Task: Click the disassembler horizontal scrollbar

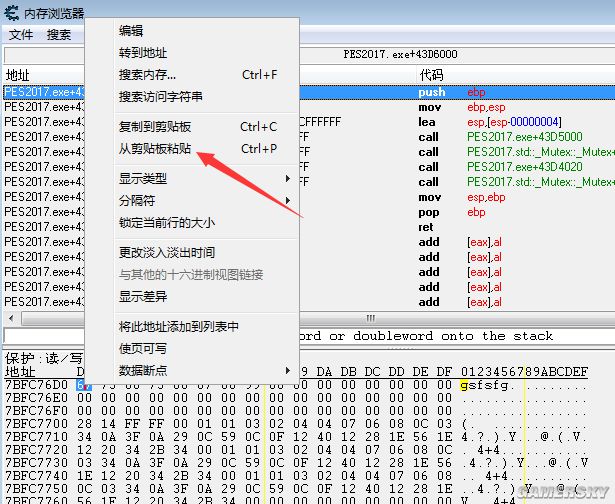Action: pyautogui.click(x=450, y=318)
